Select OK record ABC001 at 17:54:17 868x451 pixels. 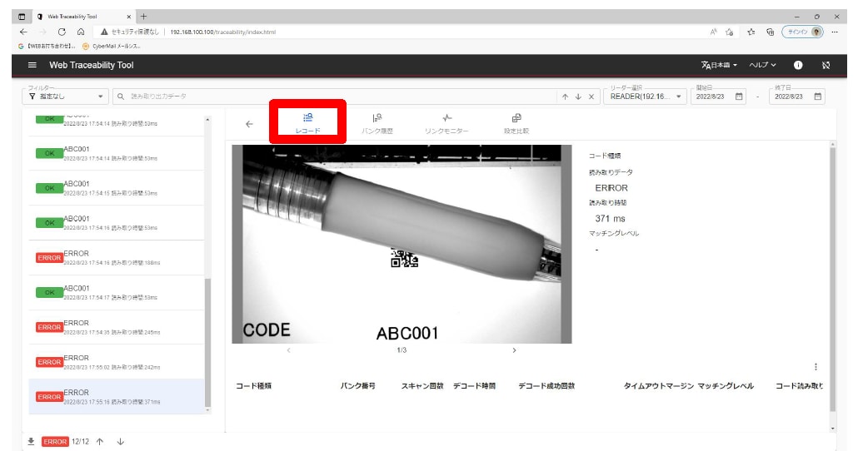pos(117,292)
